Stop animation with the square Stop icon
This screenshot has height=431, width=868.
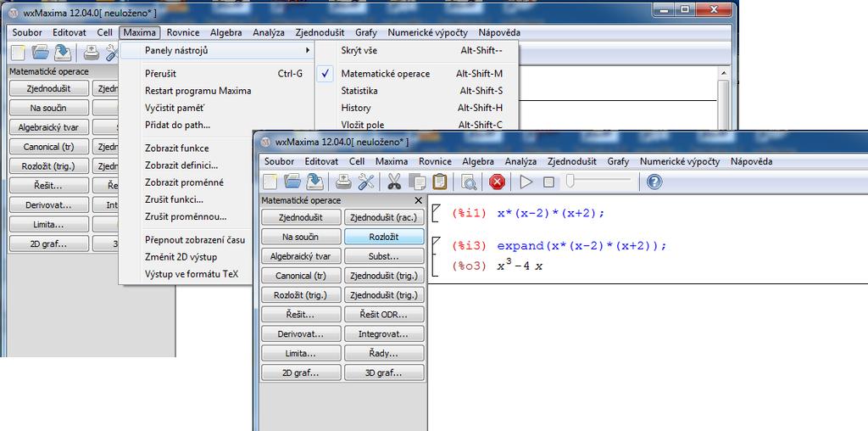pyautogui.click(x=548, y=182)
